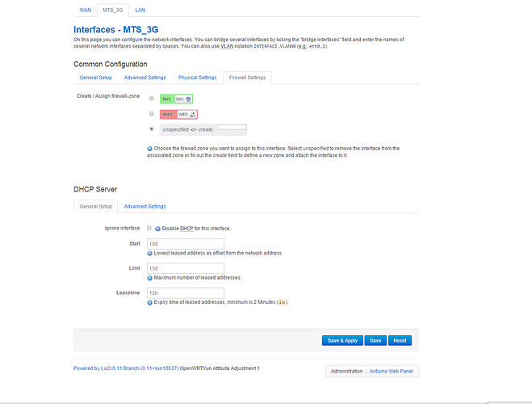Click the red wan zone badge

178,115
